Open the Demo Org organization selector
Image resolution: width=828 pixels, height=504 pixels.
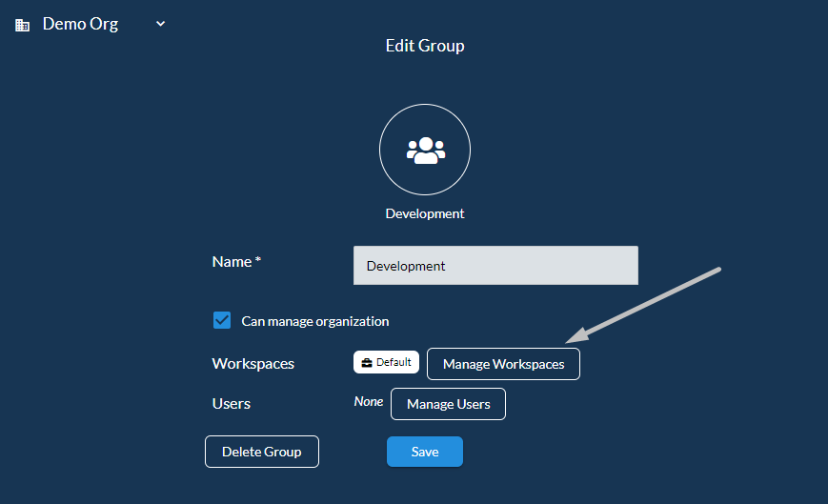(91, 24)
